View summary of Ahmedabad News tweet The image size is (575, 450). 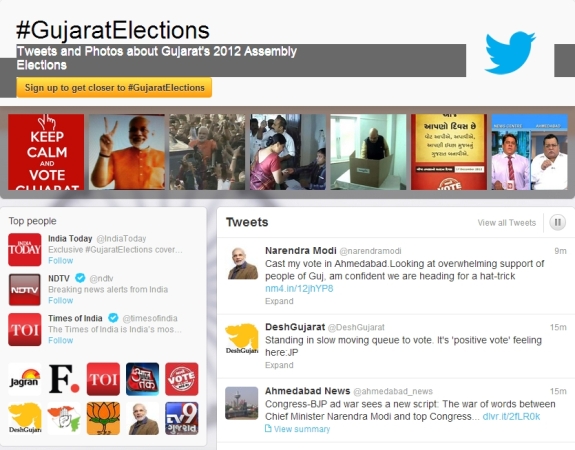pos(297,429)
